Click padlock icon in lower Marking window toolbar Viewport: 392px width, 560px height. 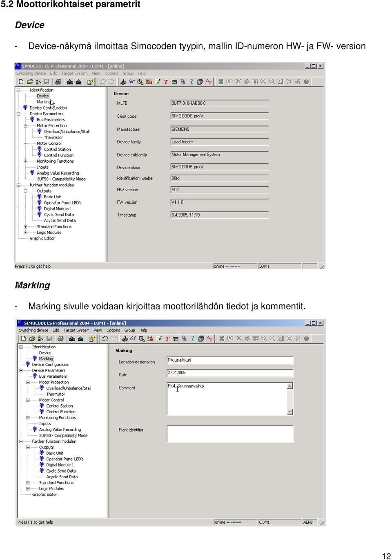point(184,338)
